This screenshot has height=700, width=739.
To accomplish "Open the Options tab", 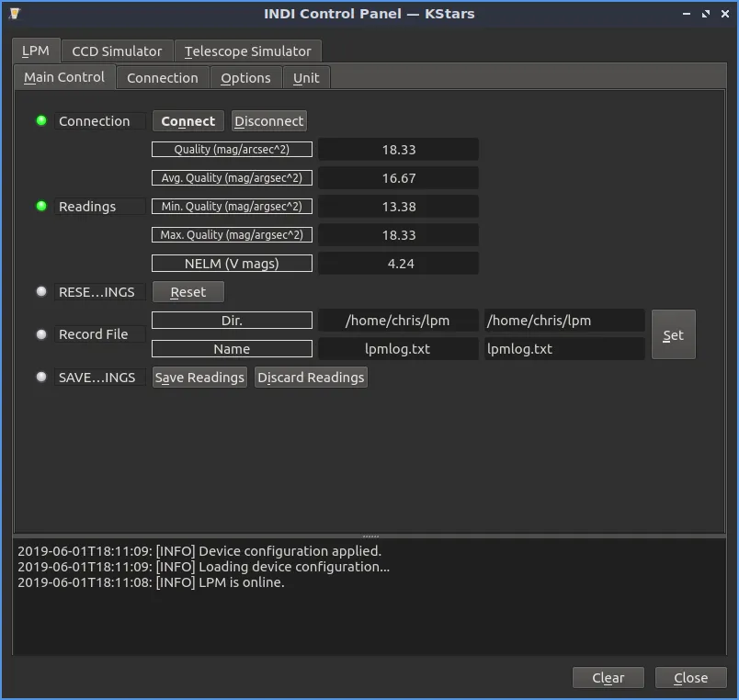I will pos(245,78).
